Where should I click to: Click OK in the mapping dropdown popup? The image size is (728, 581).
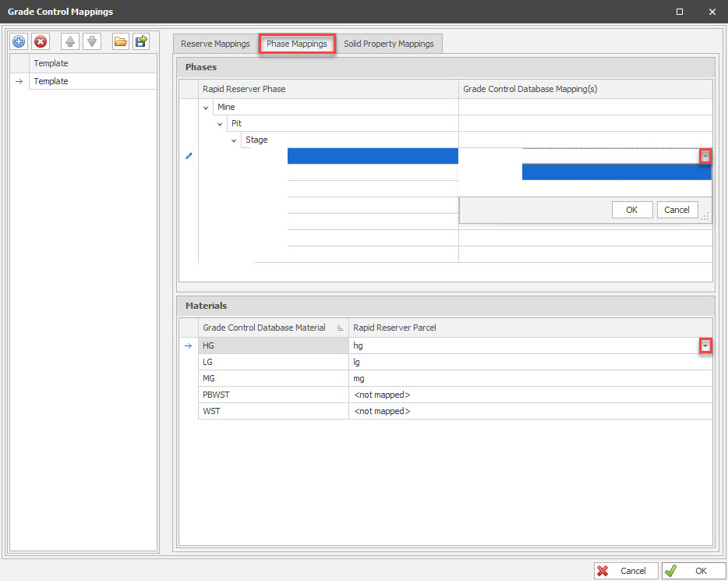(631, 210)
